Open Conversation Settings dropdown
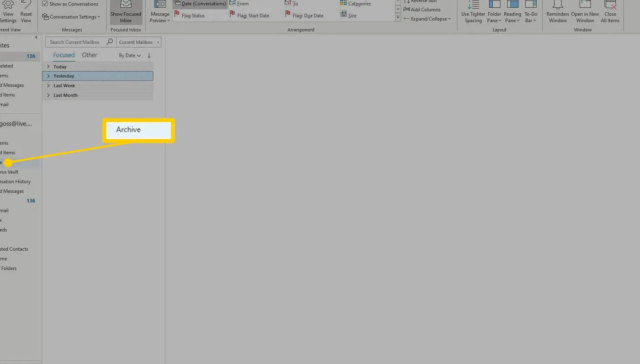 pyautogui.click(x=71, y=16)
